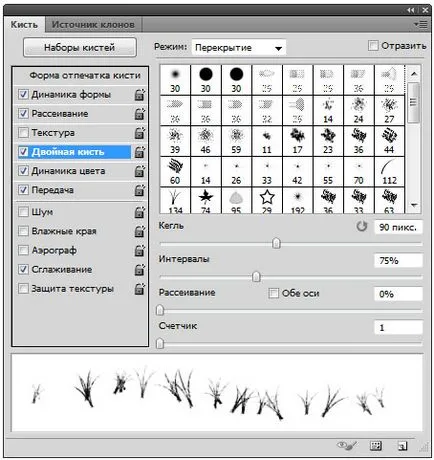Toggle lock icon for Сглаживание
434x460 pixels.
tap(140, 269)
